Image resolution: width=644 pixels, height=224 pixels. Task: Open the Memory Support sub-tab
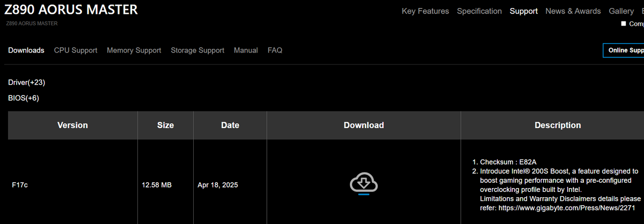coord(134,50)
